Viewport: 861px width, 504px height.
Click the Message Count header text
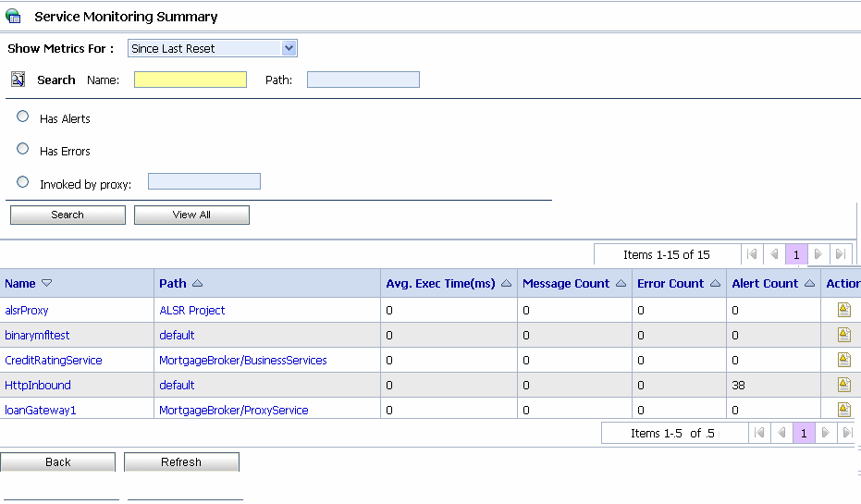[566, 283]
